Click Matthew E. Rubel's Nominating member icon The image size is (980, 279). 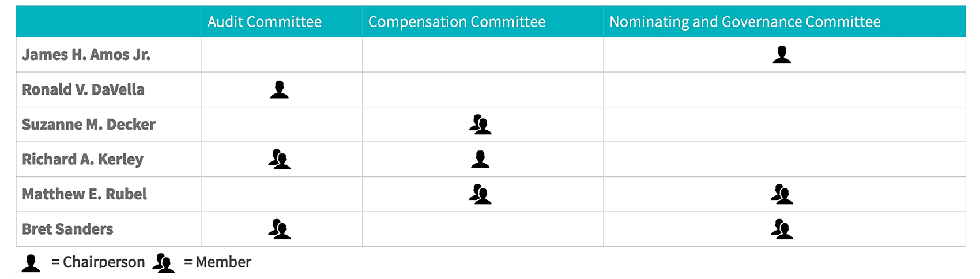click(x=782, y=194)
